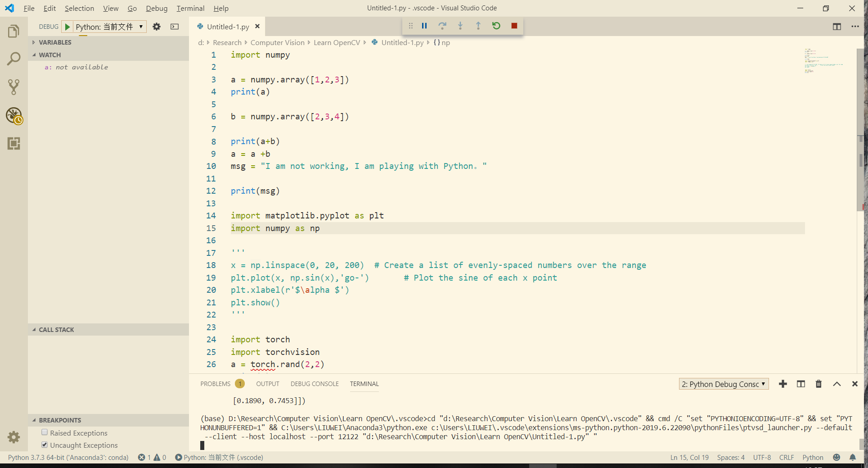Grab the debug toolbar drag handle
Image resolution: width=868 pixels, height=468 pixels.
pos(410,26)
